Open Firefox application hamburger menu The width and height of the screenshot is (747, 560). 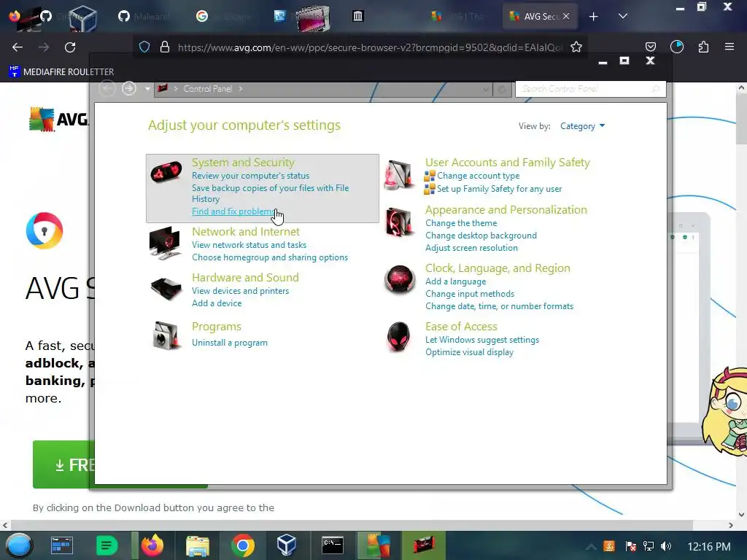click(729, 47)
